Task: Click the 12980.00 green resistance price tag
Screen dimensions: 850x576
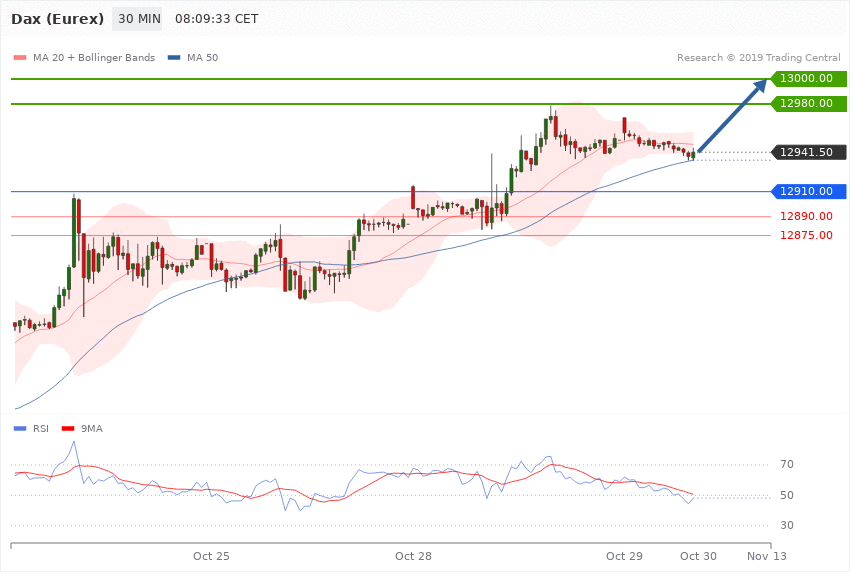Action: click(809, 103)
